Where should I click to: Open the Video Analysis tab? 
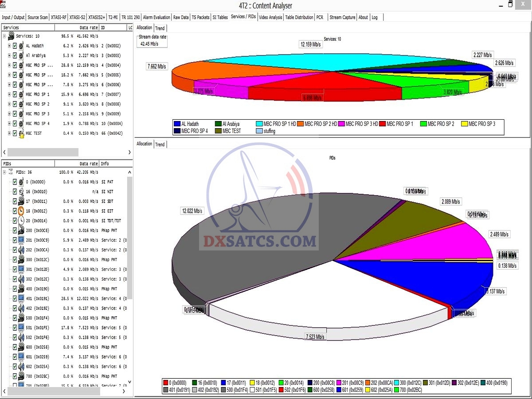[x=270, y=17]
